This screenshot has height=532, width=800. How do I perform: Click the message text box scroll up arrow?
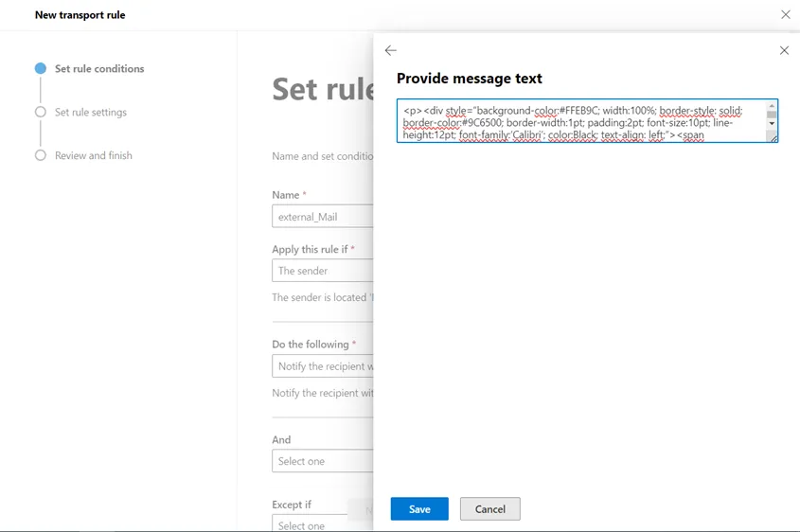[x=772, y=106]
